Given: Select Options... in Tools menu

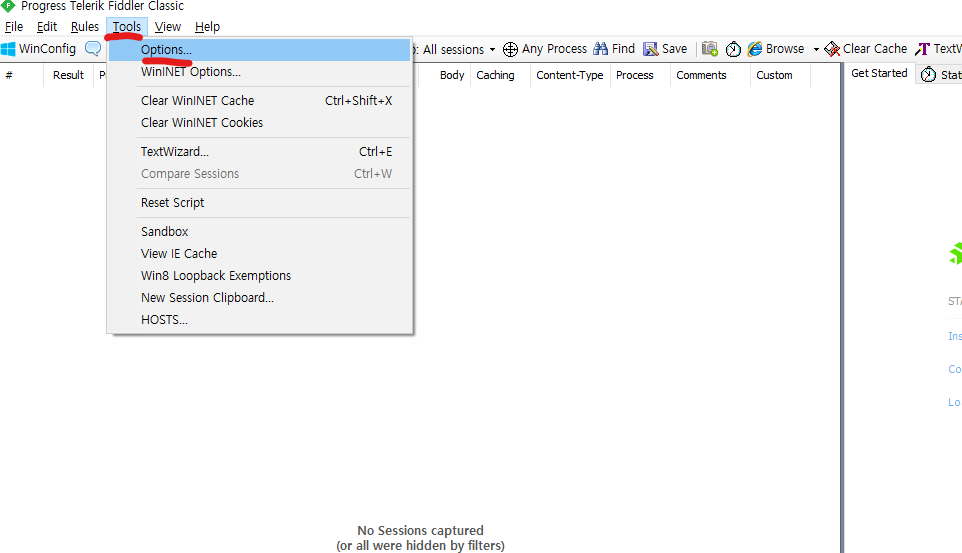Looking at the screenshot, I should point(260,50).
